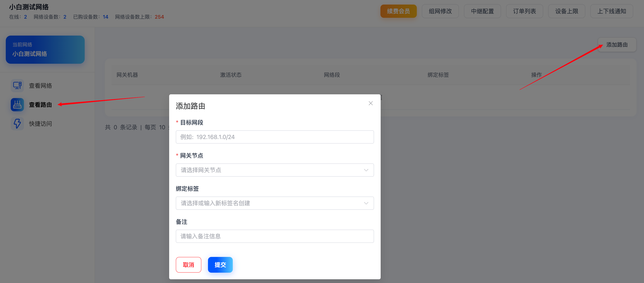The width and height of the screenshot is (644, 283).
Task: Open 查看路由 in sidebar
Action: point(40,105)
